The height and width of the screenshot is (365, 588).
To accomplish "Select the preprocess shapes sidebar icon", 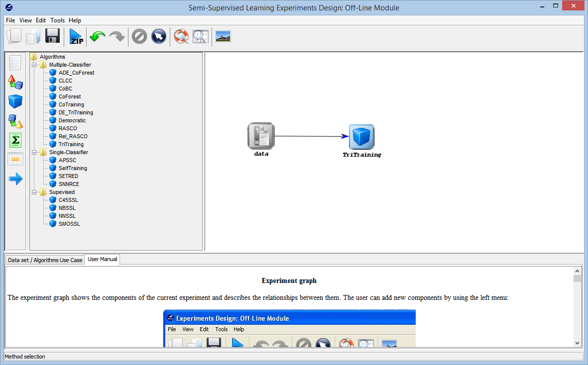I will coord(15,82).
